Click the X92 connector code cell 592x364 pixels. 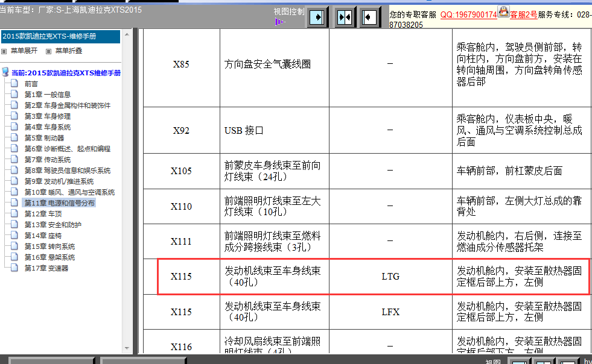(x=181, y=131)
